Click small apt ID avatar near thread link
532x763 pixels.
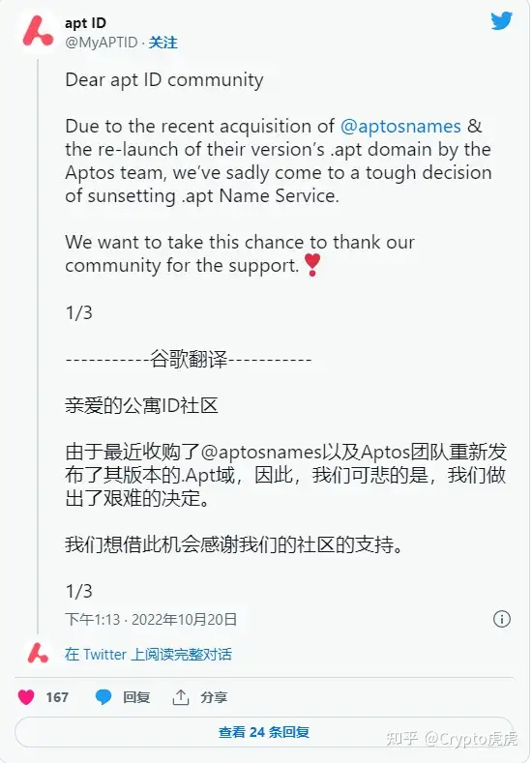(38, 654)
